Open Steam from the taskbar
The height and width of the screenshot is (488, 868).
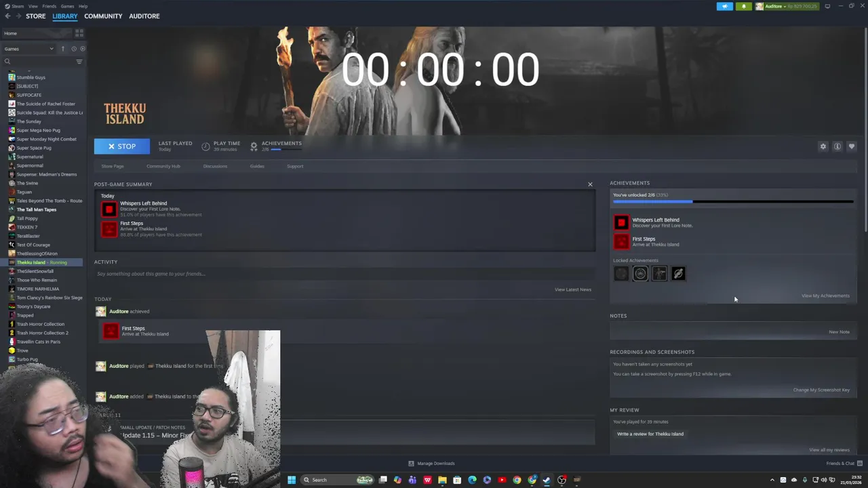click(547, 480)
